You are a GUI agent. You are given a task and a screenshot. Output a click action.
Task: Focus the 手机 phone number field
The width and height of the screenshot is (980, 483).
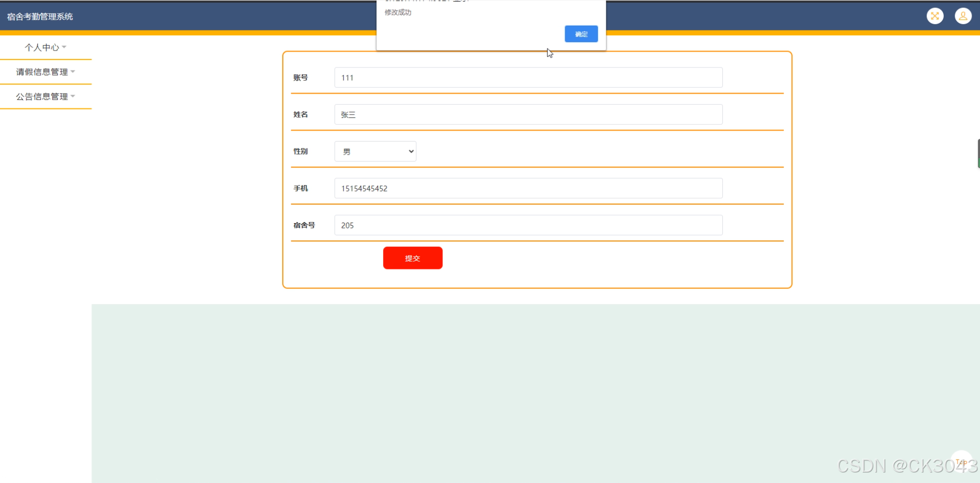(528, 188)
